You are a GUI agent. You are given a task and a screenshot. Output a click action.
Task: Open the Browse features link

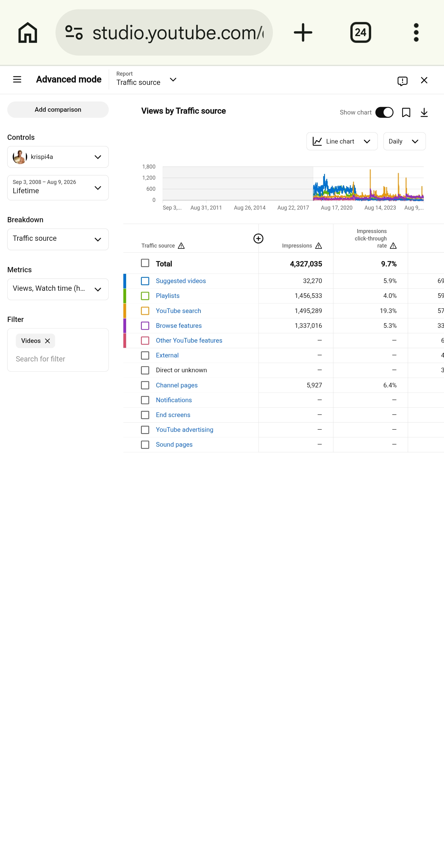pyautogui.click(x=179, y=326)
